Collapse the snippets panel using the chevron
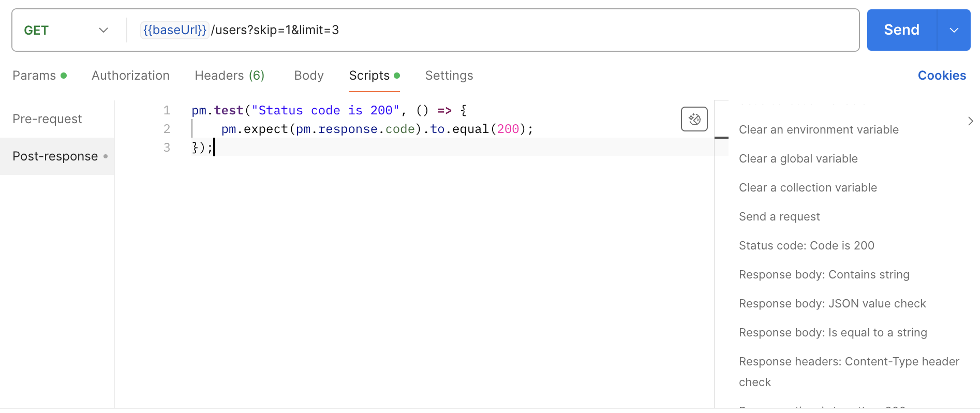The width and height of the screenshot is (980, 413). [970, 121]
